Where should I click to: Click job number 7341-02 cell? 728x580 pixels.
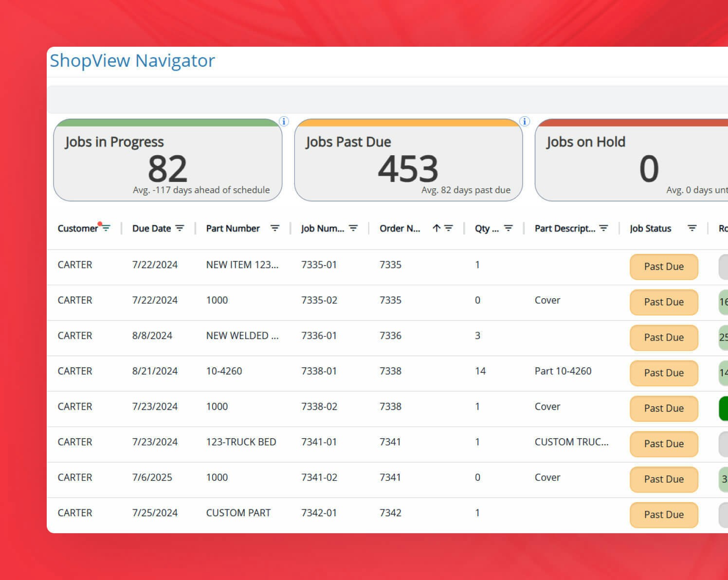pos(319,478)
